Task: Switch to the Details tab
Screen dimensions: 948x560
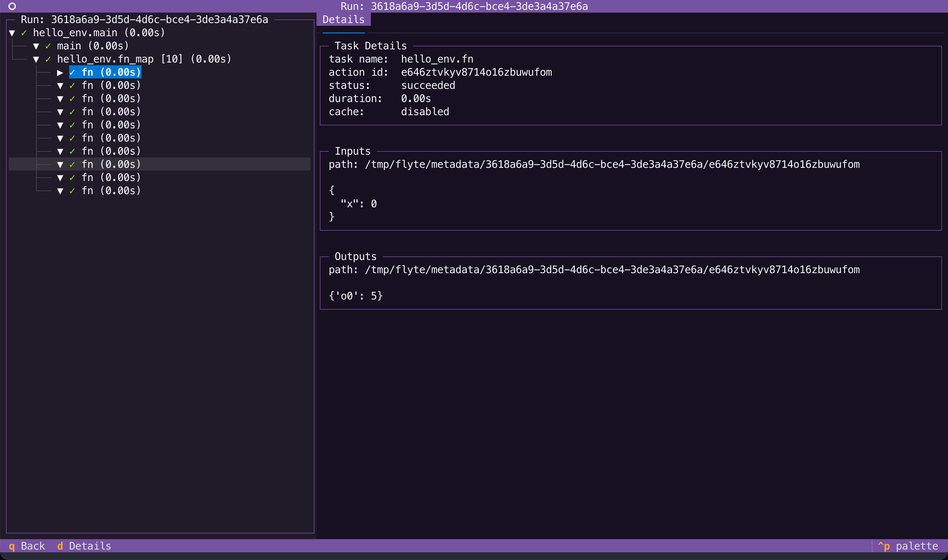Action: [x=343, y=20]
